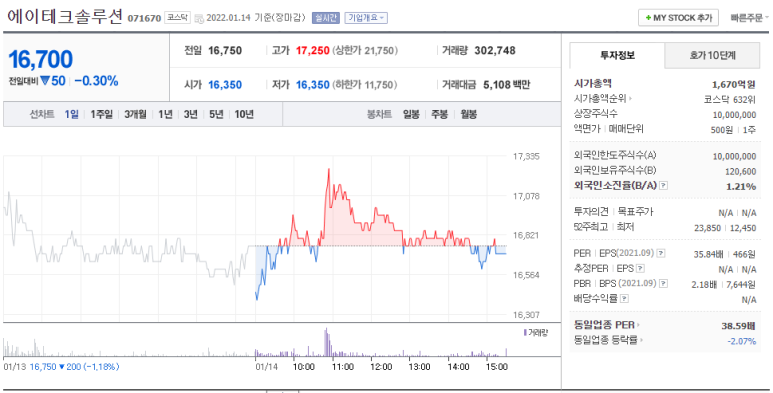
Task: Click the 시가총액 value 1,670억원
Action: click(x=734, y=84)
